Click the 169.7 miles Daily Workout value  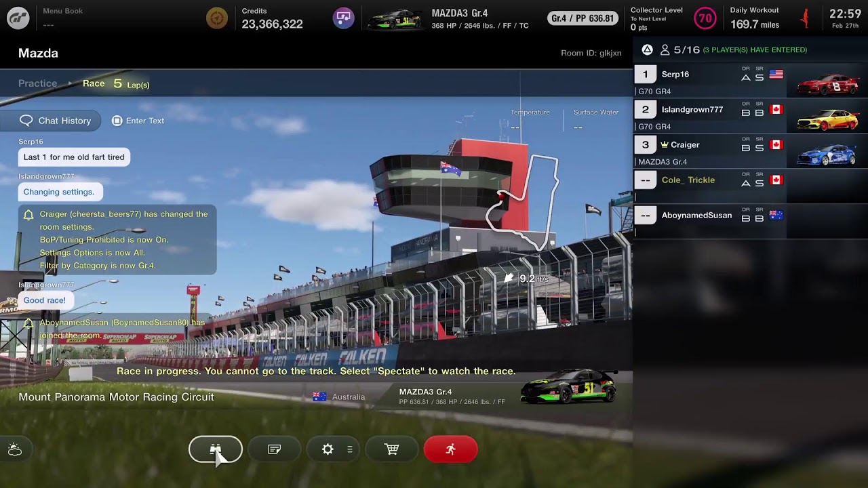(755, 25)
